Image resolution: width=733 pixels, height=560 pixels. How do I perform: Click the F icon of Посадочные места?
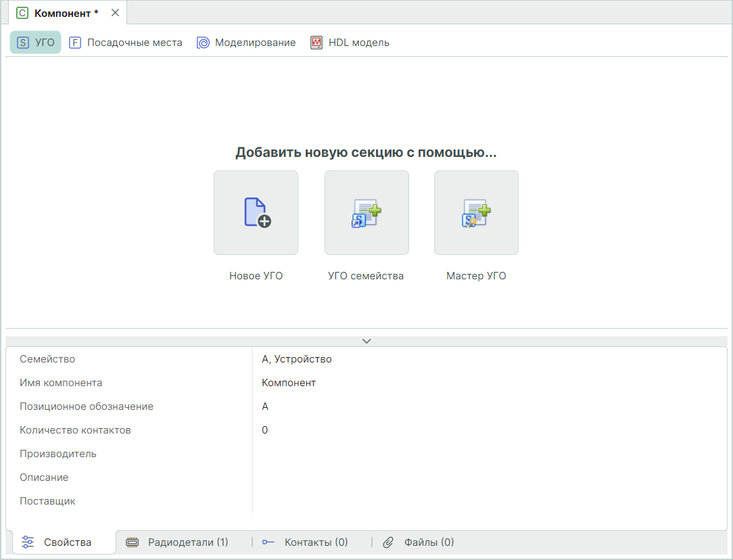[75, 43]
